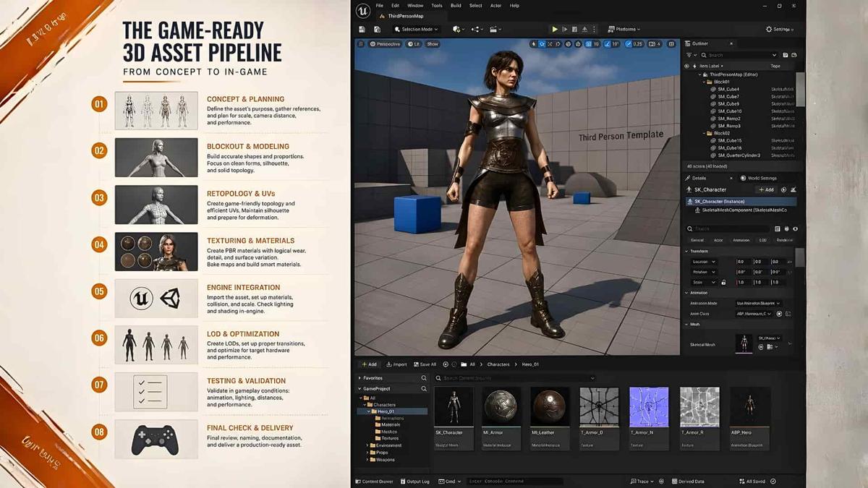868x488 pixels.
Task: Click the search icon beside GameProject
Action: pyautogui.click(x=424, y=389)
